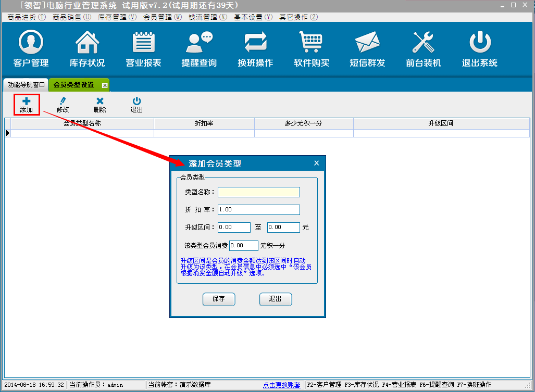Close the 会员类型设置 tab
This screenshot has width=535, height=392.
[105, 85]
